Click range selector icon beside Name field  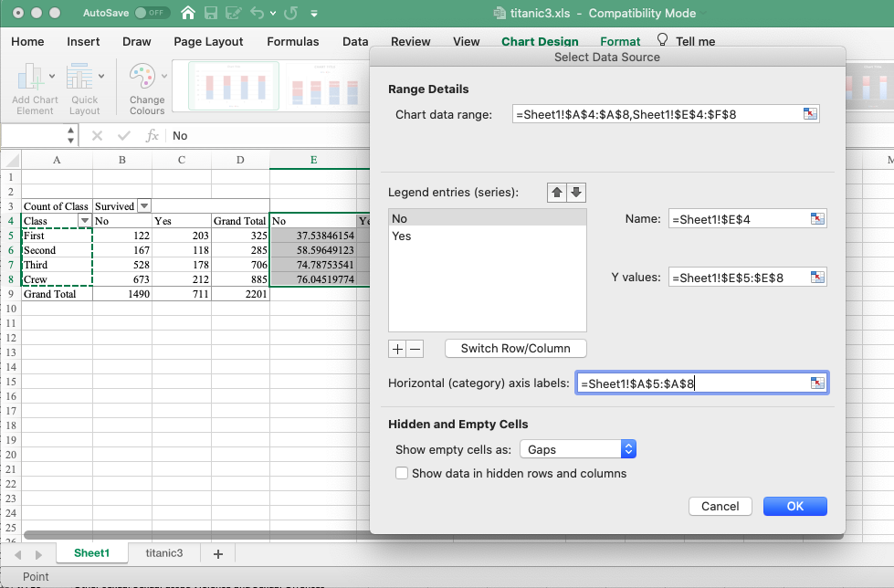coord(817,219)
